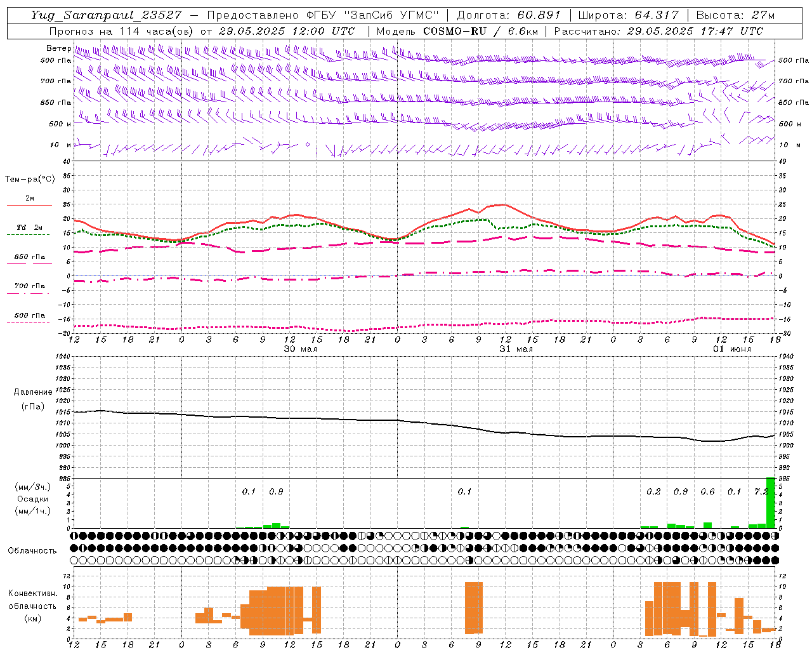812x650 pixels.
Task: Click the 0.6 precipitation amount value
Action: [x=707, y=491]
